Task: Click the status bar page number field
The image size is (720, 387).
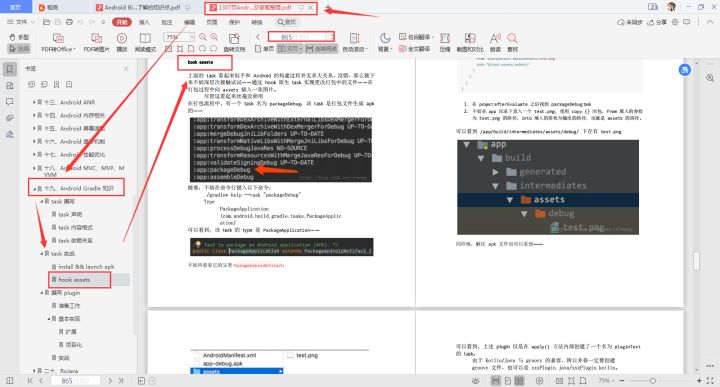Action: [x=75, y=381]
